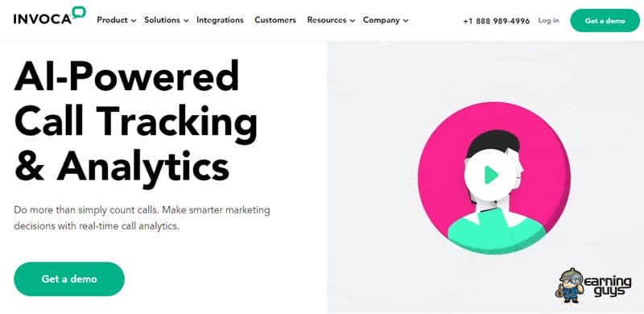Screen dimensions: 644x314
Task: Click the EarningGuys watermark text
Action: click(x=608, y=286)
